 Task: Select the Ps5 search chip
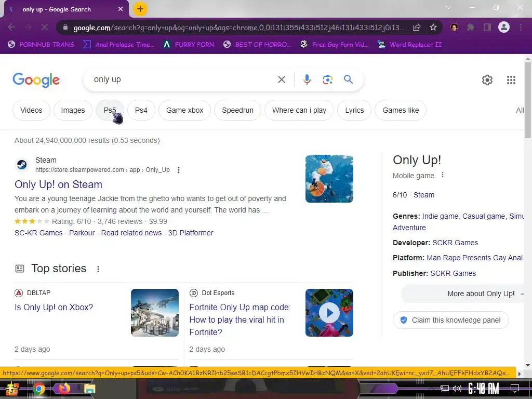[110, 110]
